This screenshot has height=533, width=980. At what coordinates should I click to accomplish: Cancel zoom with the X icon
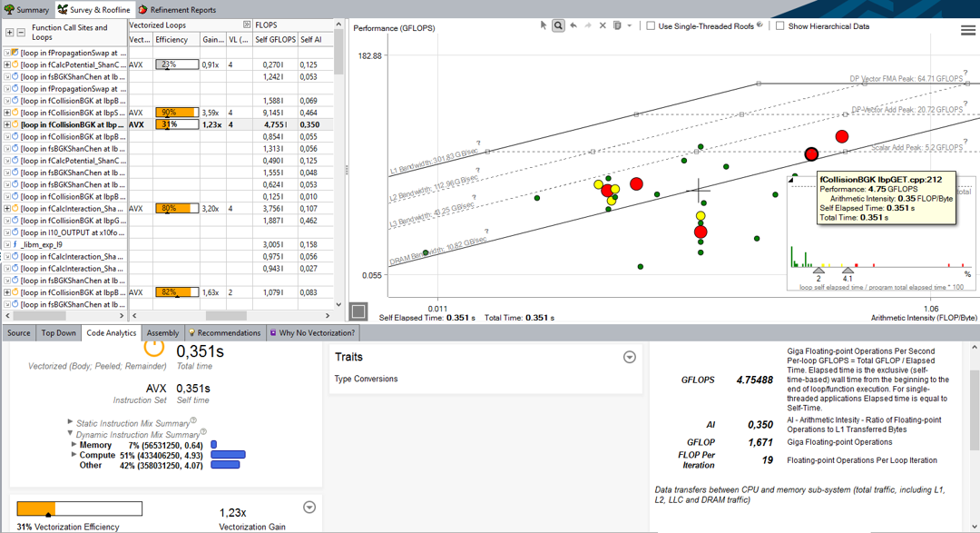[x=603, y=25]
